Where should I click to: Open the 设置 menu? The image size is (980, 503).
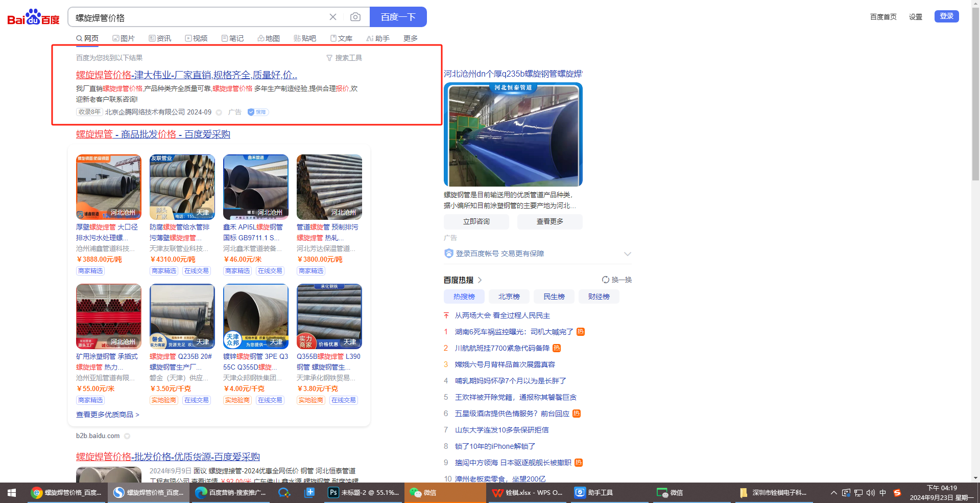pyautogui.click(x=916, y=17)
